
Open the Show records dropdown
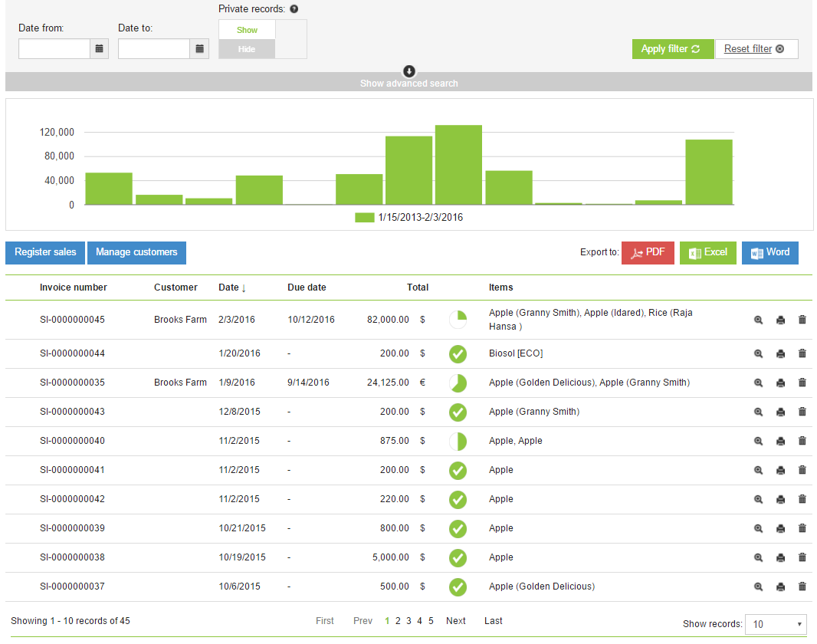[x=775, y=624]
